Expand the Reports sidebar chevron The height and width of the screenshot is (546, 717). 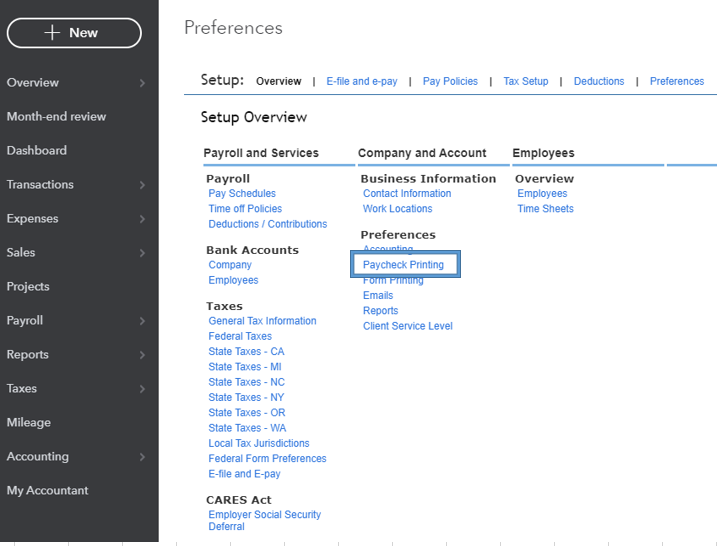[x=143, y=355]
